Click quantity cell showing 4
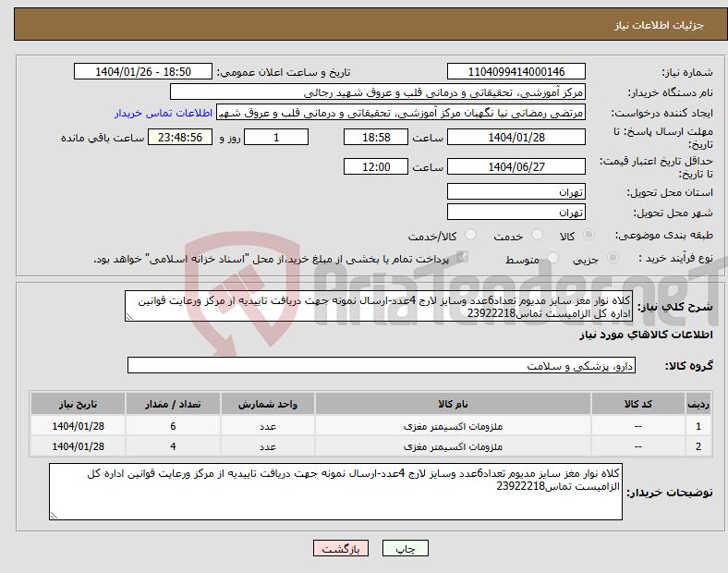 pyautogui.click(x=173, y=446)
